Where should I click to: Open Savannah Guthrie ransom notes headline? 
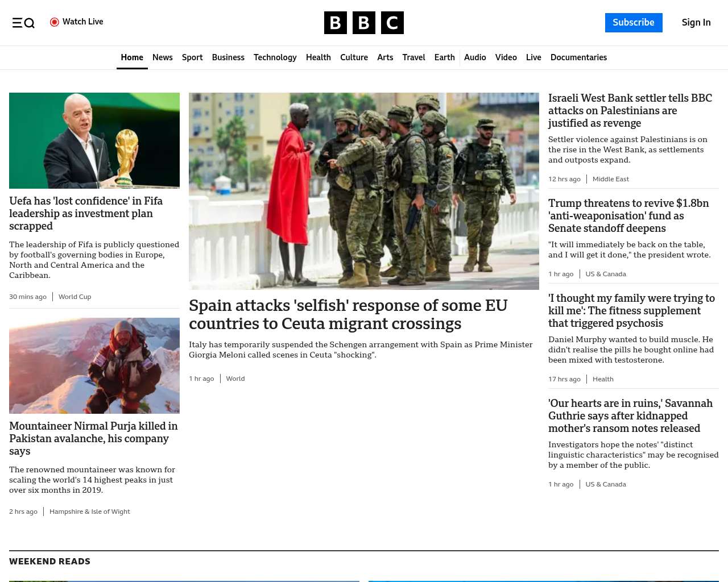630,415
